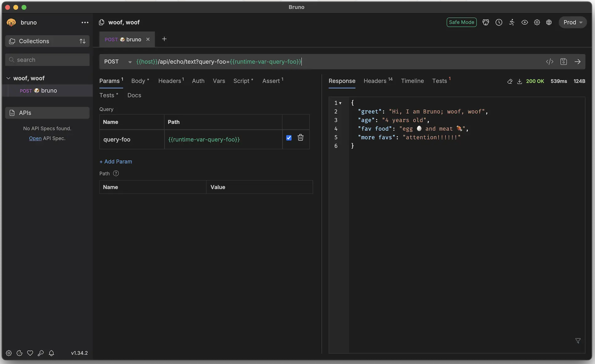Viewport: 595px width, 364px height.
Task: Select the POST bruno request in sidebar
Action: coord(47,90)
